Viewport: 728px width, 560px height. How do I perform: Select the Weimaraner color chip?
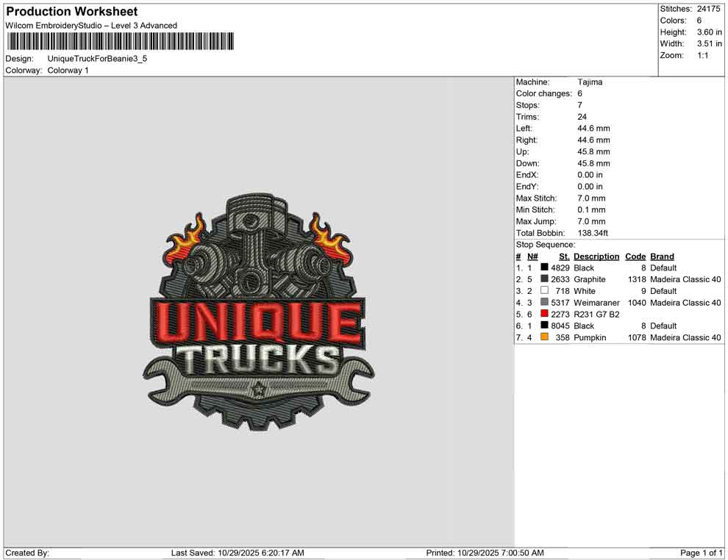tap(544, 303)
